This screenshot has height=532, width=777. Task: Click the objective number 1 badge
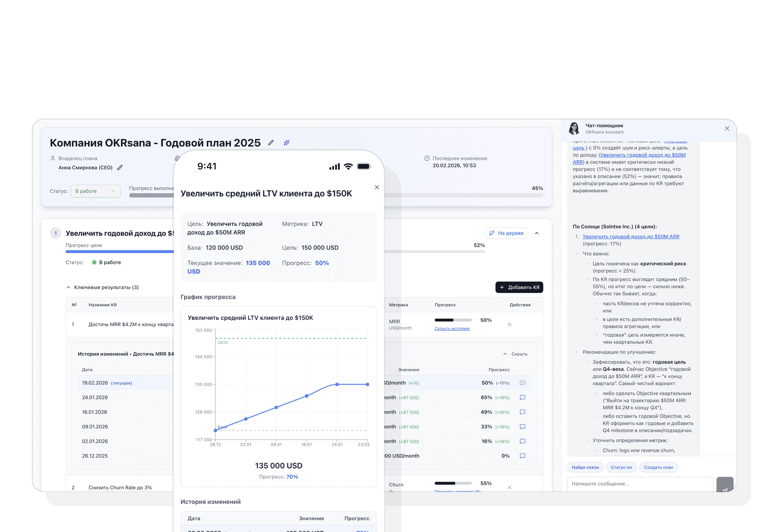56,233
